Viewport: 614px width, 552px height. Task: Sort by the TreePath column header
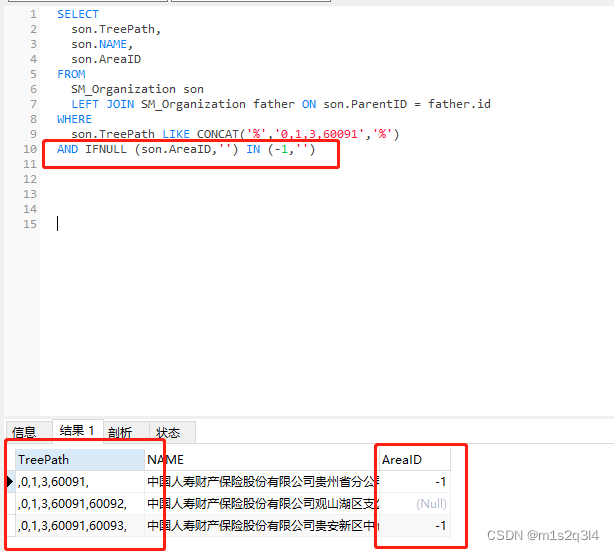point(80,460)
